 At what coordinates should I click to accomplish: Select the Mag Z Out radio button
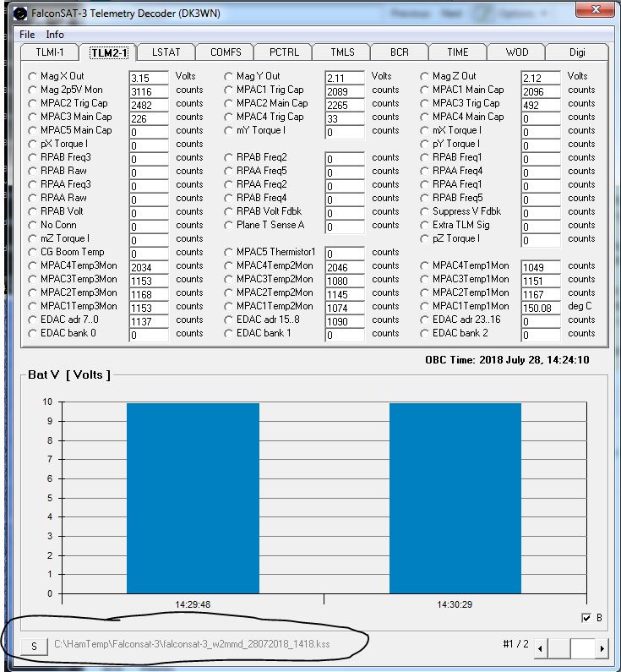point(424,76)
